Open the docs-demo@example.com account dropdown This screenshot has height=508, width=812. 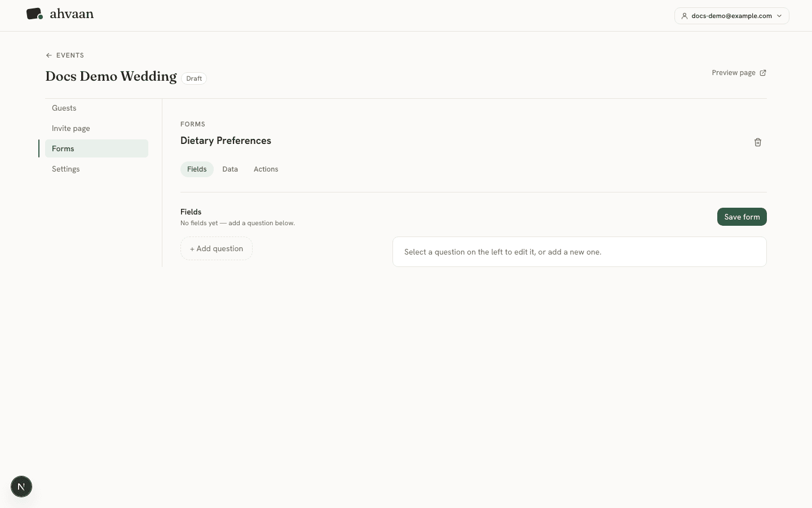pyautogui.click(x=731, y=16)
